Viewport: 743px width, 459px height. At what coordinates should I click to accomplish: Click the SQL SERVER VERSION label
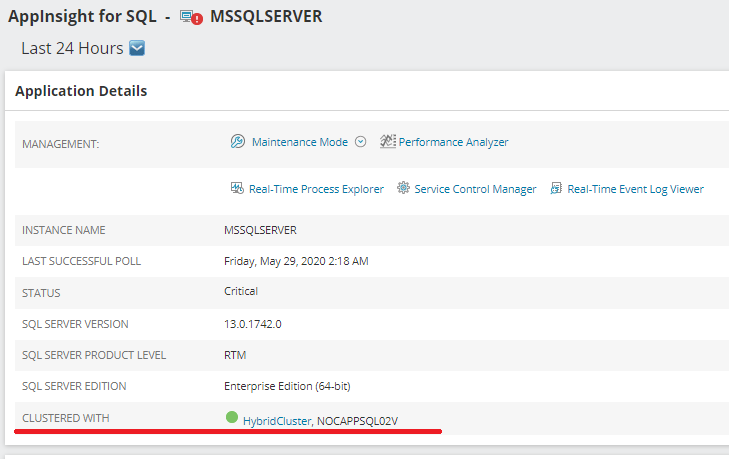(75, 324)
